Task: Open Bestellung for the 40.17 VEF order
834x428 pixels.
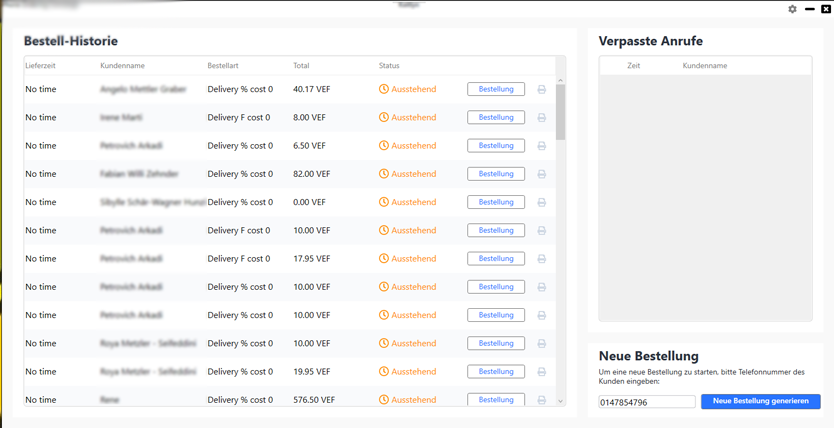Action: coord(496,89)
